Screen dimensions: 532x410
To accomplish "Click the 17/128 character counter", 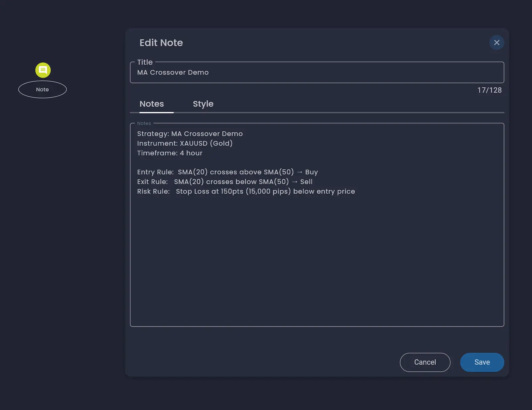I will pyautogui.click(x=489, y=90).
